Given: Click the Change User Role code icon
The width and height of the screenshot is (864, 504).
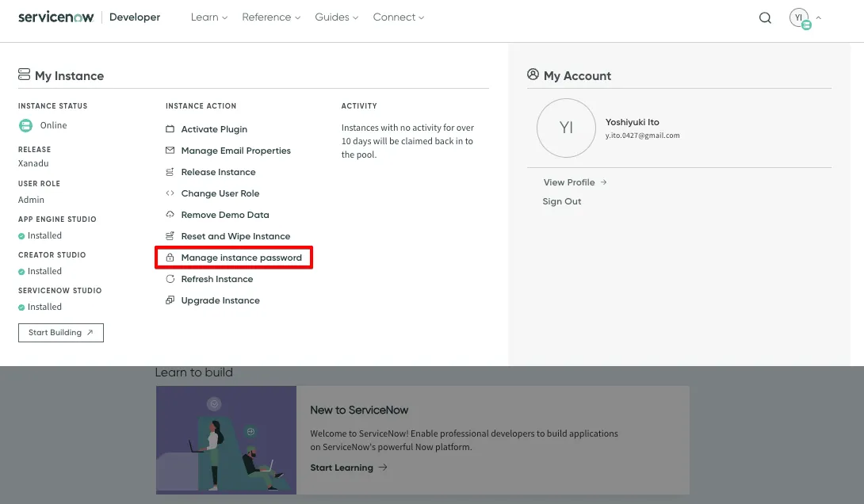Looking at the screenshot, I should click(170, 193).
